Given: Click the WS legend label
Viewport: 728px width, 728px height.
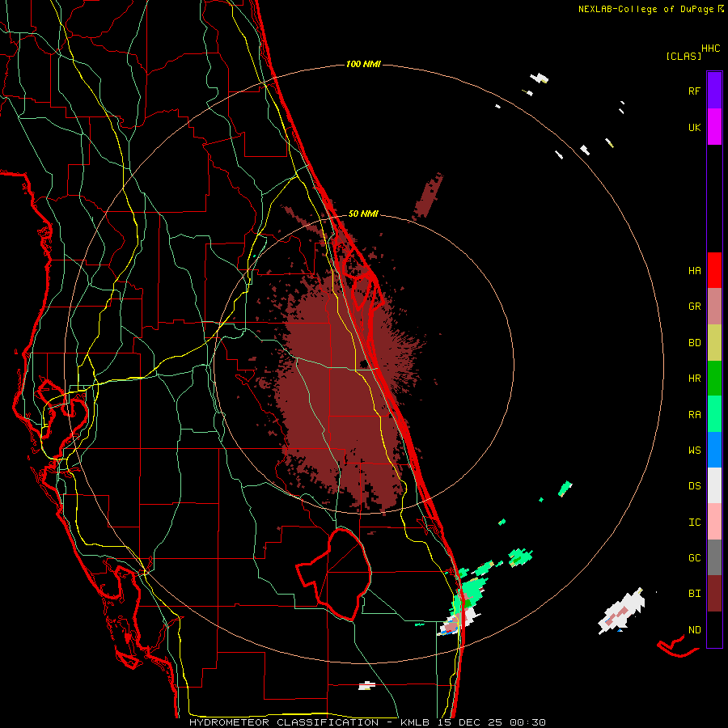Looking at the screenshot, I should coord(694,451).
